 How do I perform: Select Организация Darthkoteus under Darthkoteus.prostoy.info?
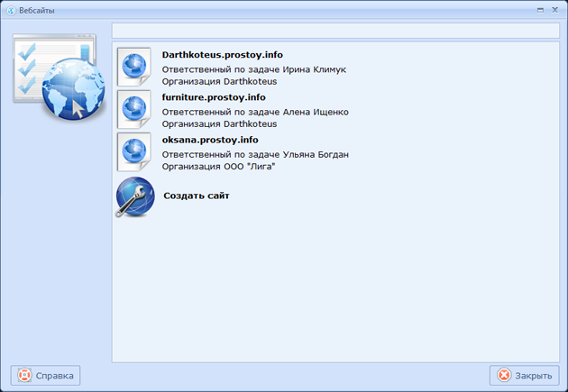pos(219,81)
